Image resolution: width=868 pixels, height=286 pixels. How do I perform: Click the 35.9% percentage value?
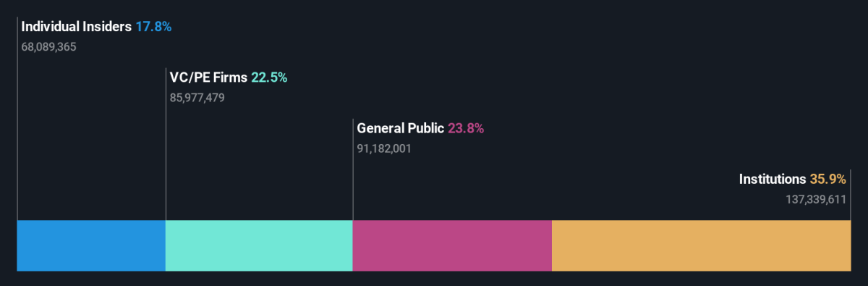coord(827,179)
